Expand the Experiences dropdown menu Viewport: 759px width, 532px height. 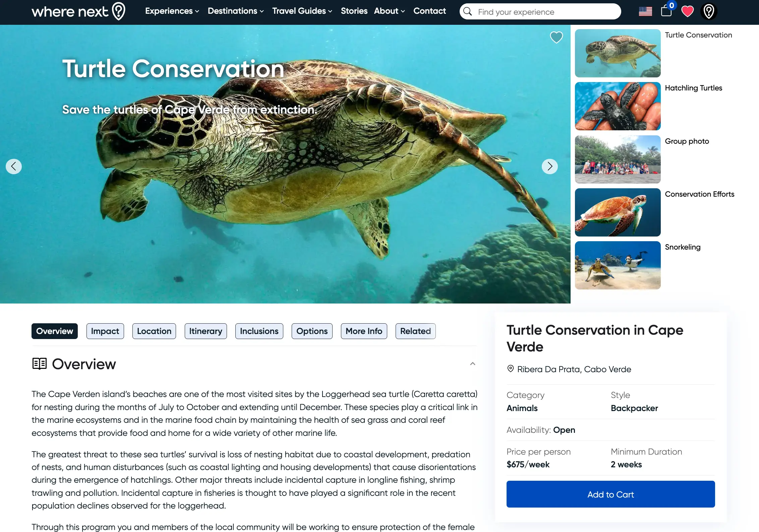tap(172, 11)
